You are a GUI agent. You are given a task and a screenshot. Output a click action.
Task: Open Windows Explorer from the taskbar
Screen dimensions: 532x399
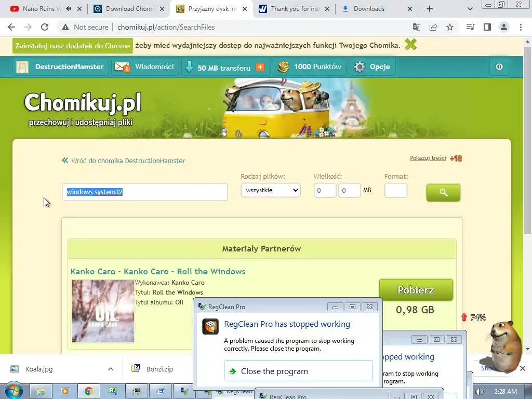tap(42, 392)
